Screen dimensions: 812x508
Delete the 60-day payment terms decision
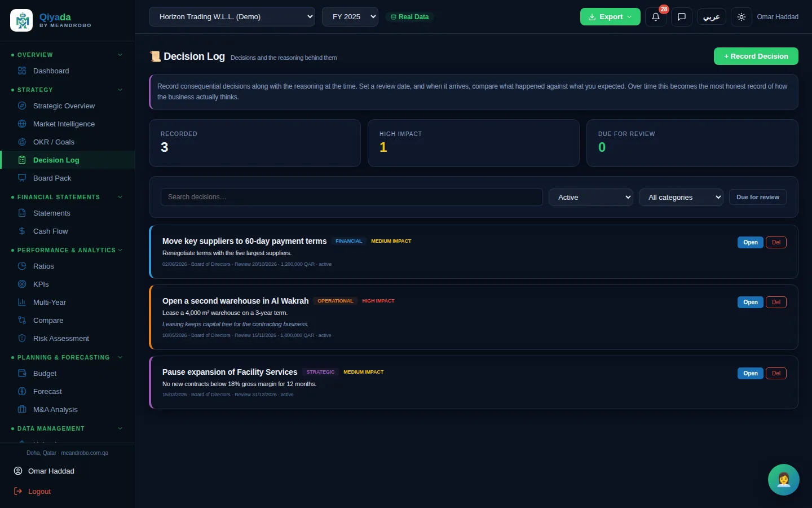click(x=776, y=242)
